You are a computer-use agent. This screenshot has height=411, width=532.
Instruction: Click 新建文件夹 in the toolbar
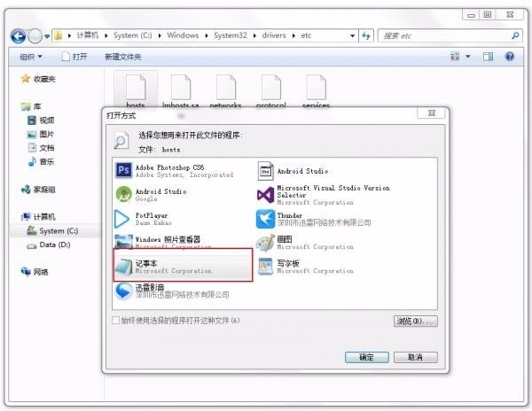click(x=123, y=57)
